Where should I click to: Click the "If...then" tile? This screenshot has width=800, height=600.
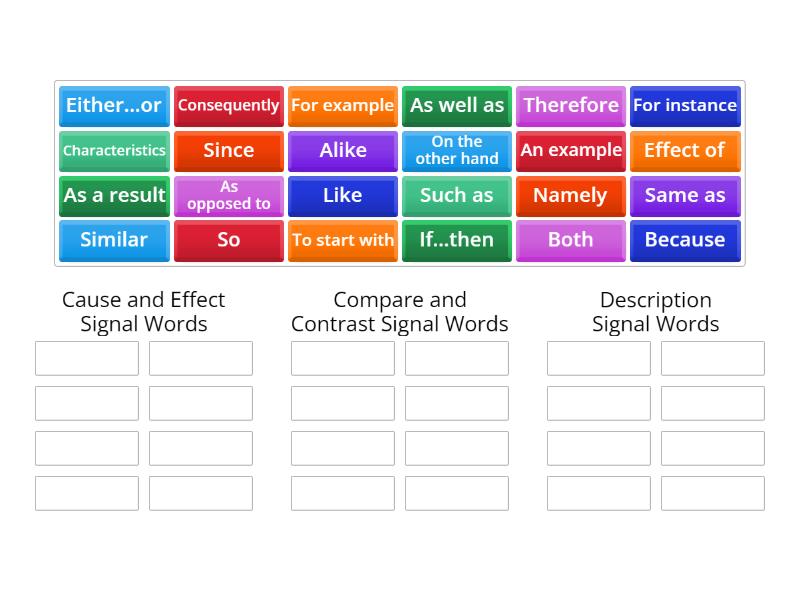(456, 241)
